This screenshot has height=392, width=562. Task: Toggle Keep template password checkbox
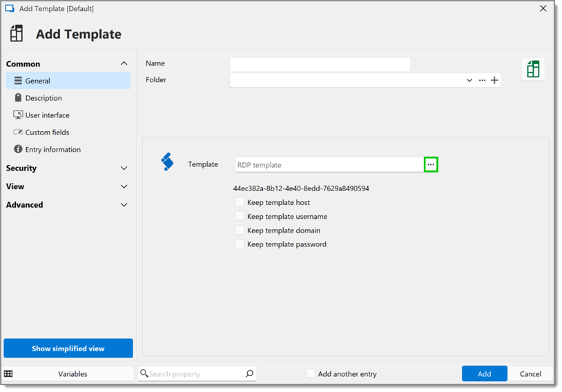coord(240,244)
